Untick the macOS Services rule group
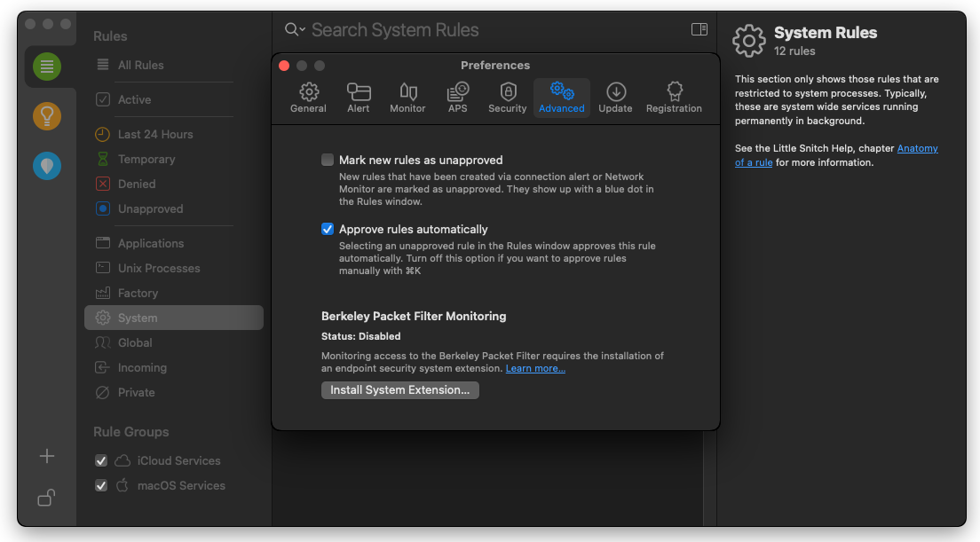This screenshot has width=980, height=542. [x=101, y=486]
